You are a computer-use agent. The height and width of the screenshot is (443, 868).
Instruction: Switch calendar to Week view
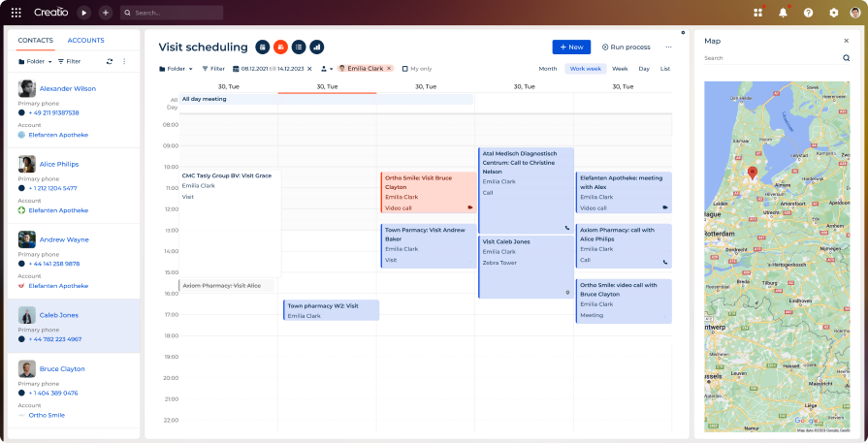[620, 69]
